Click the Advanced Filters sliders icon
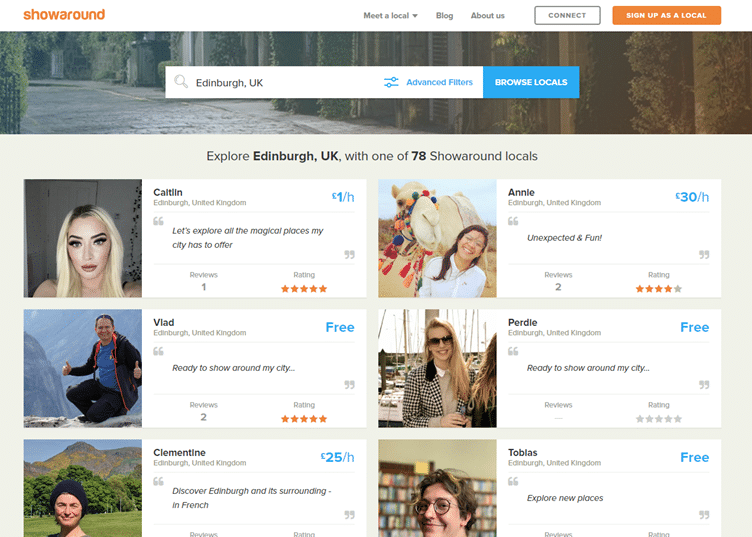The width and height of the screenshot is (752, 537). tap(391, 82)
